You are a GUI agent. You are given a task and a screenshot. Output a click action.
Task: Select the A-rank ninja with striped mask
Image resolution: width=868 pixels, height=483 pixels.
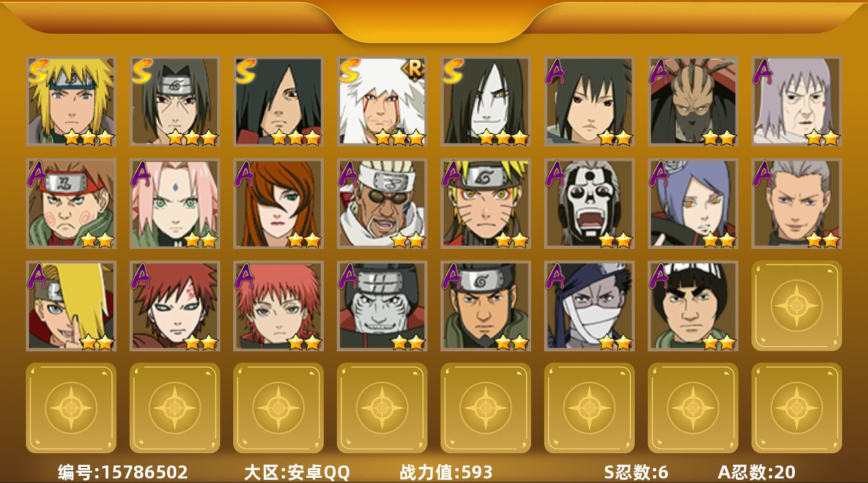[x=692, y=101]
